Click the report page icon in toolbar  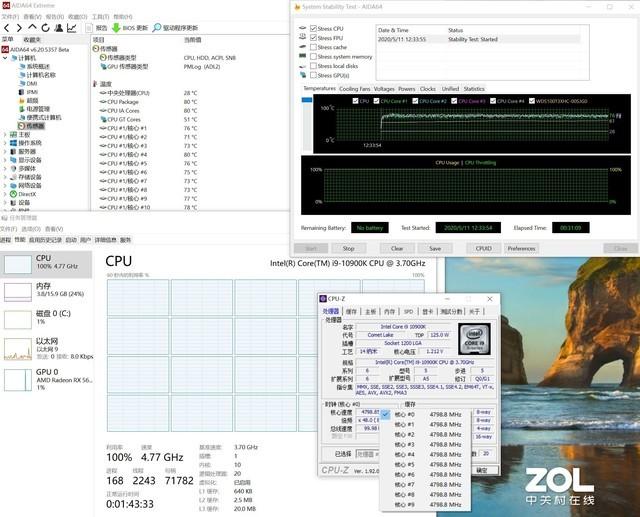pos(89,28)
